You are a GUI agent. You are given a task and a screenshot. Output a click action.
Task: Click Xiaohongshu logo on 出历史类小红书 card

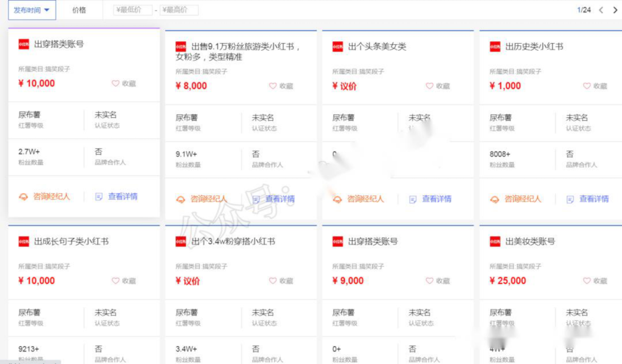click(x=495, y=47)
